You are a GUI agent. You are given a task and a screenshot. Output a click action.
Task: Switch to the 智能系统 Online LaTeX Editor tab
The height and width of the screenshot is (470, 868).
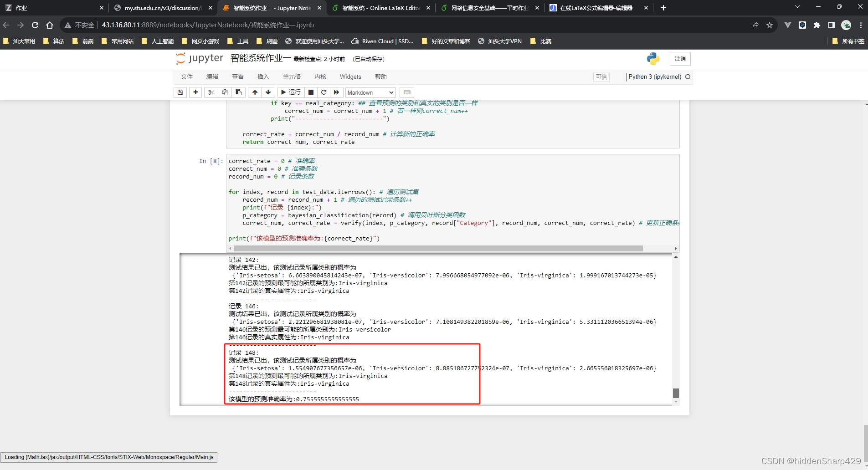381,8
